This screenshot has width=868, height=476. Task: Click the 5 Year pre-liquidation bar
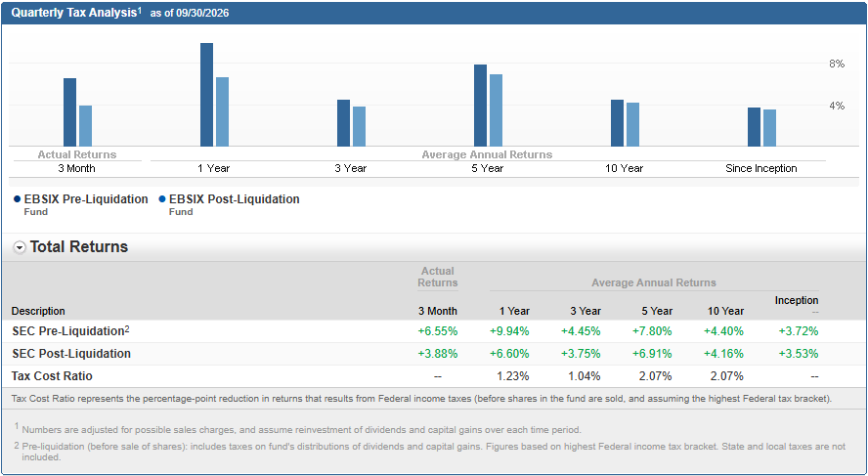pos(480,106)
